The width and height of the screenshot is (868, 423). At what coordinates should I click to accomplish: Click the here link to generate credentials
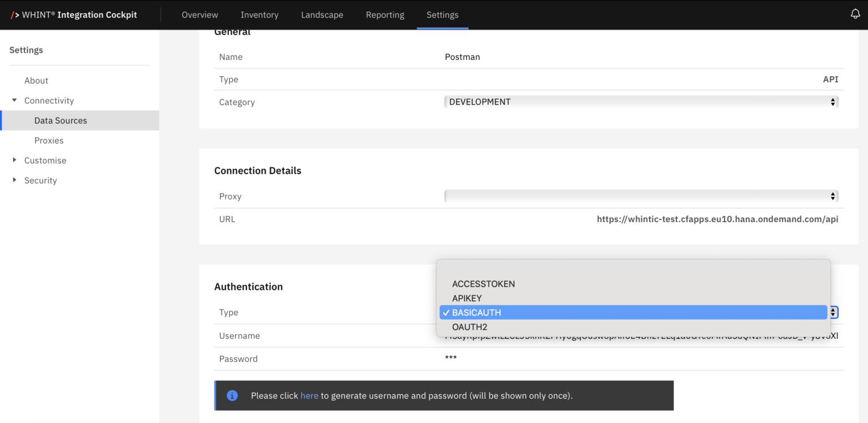309,395
